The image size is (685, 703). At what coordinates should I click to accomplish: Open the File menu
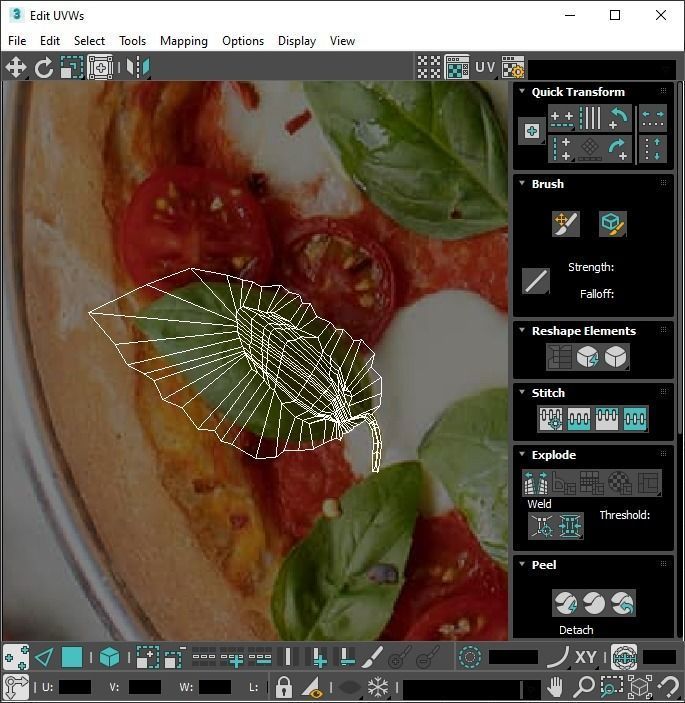coord(17,41)
